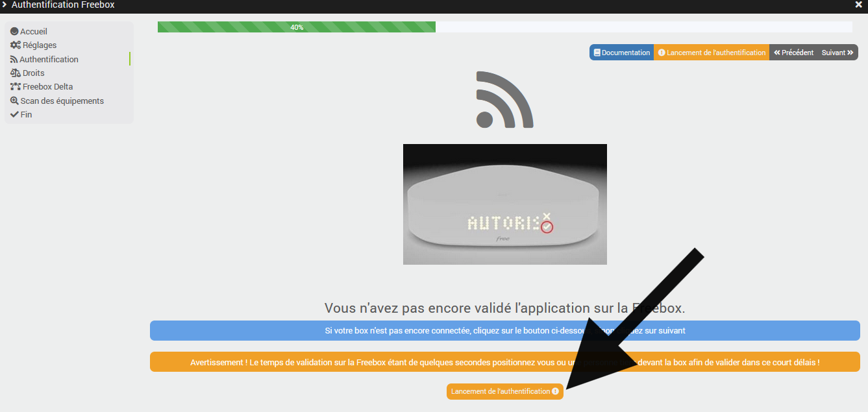Image resolution: width=868 pixels, height=412 pixels.
Task: Click top Lancement de l'authentification button
Action: coord(712,53)
